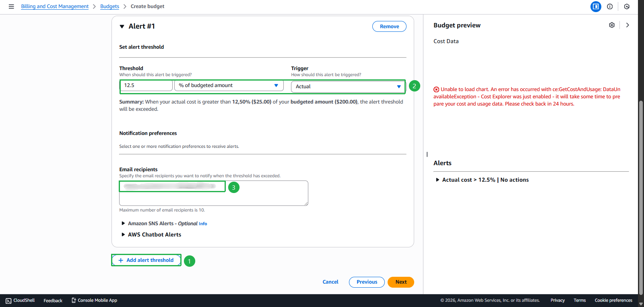Click the orange Next button
644x307 pixels.
(400, 282)
